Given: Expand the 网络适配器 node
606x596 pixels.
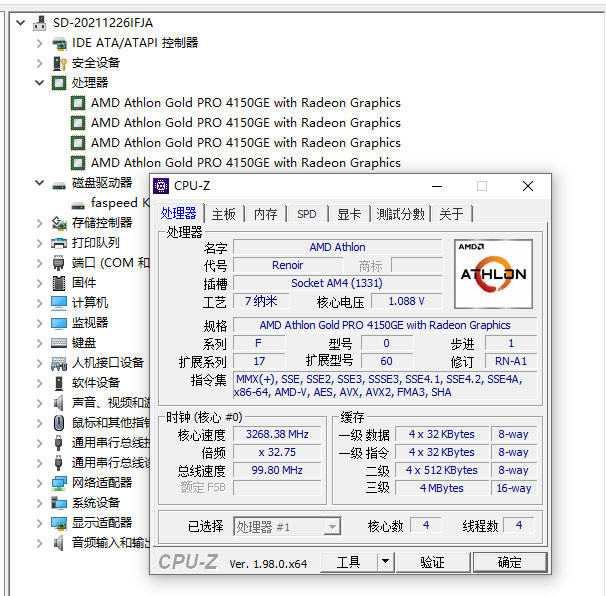Looking at the screenshot, I should pos(39,483).
